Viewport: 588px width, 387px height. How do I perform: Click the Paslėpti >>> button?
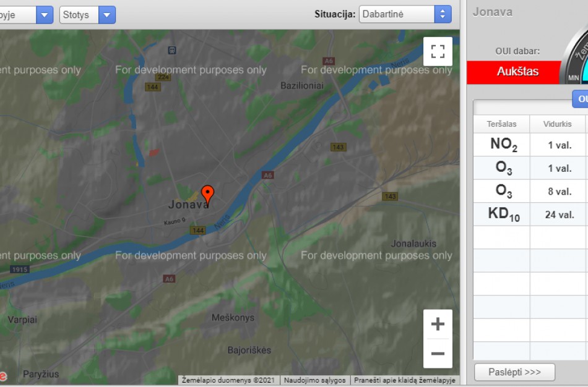[514, 372]
